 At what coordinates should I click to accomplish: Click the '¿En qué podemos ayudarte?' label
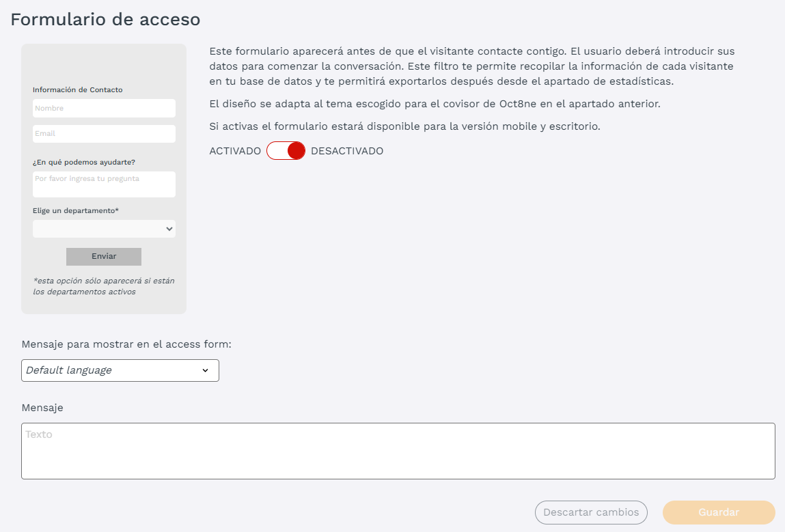(x=84, y=162)
